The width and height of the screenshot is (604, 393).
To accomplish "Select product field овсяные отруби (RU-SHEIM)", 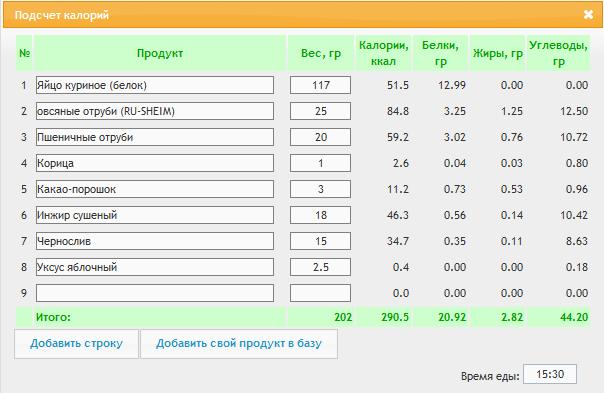I will (x=155, y=111).
